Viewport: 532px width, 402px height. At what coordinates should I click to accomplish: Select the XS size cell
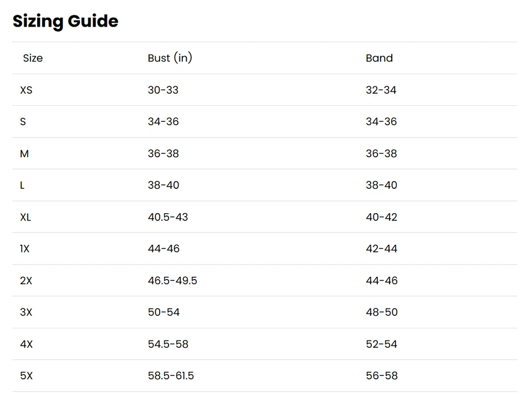click(26, 90)
